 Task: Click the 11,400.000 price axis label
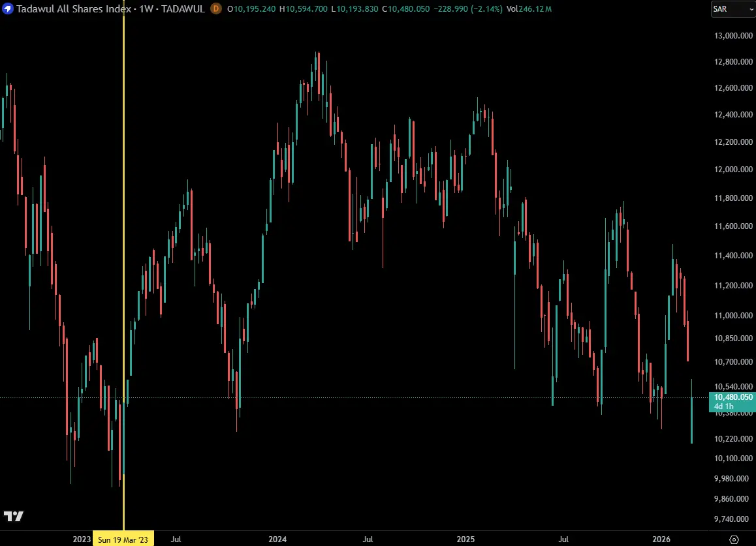(x=733, y=256)
